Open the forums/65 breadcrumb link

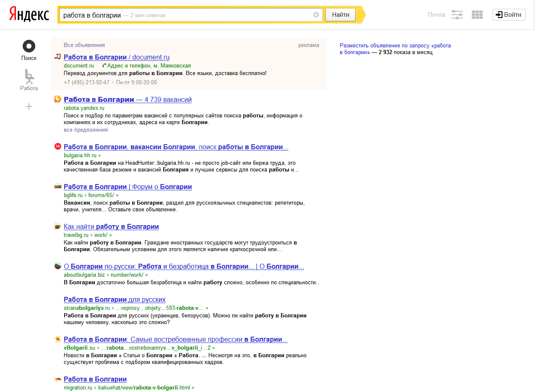point(101,195)
